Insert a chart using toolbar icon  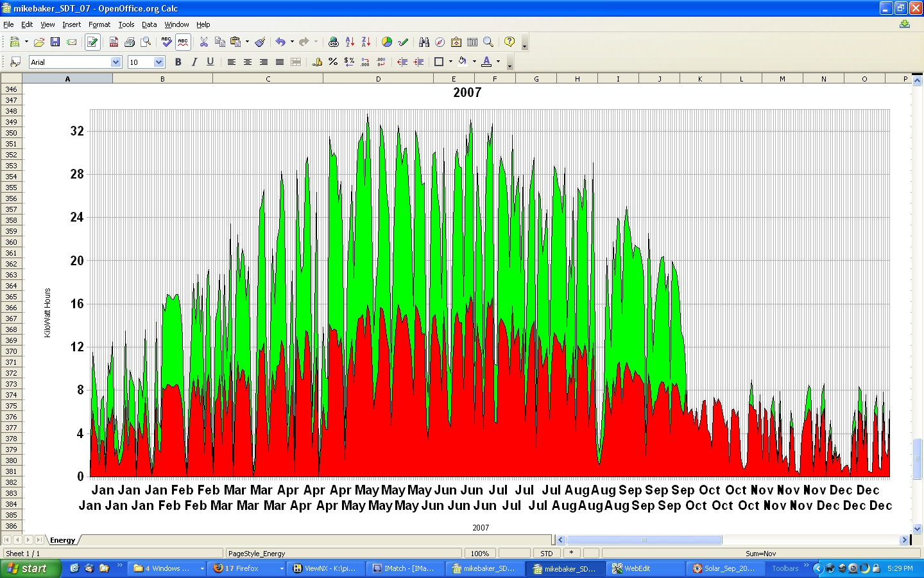click(x=387, y=42)
